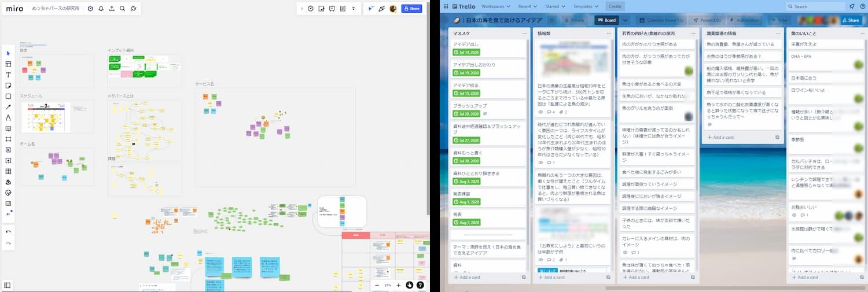This screenshot has width=868, height=292.
Task: Star the Trello board
Action: 551,20
